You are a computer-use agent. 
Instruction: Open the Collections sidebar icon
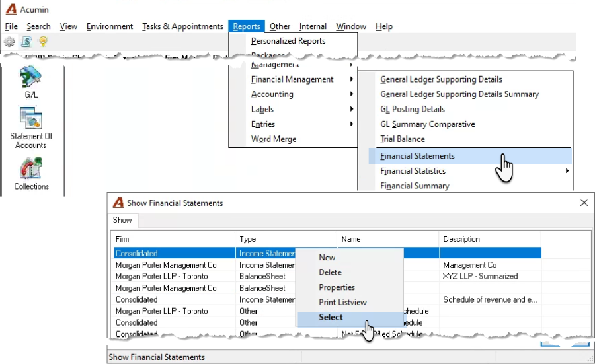31,174
